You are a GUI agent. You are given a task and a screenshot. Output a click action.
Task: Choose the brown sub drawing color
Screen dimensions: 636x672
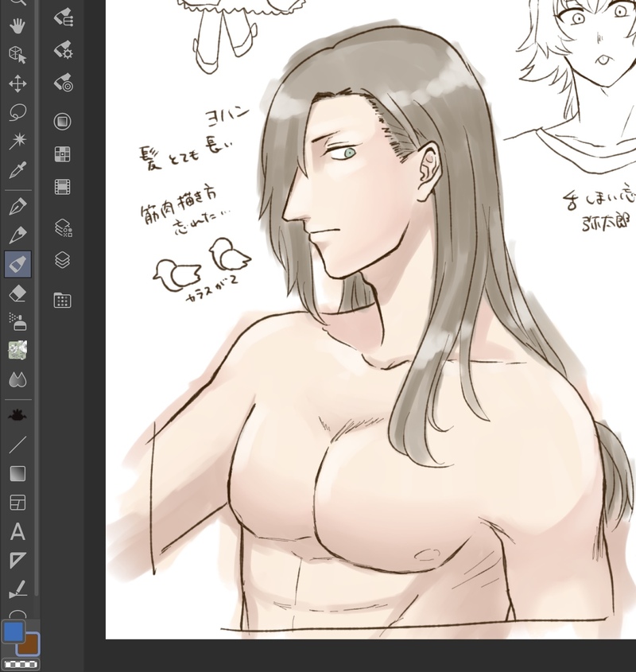[x=31, y=647]
